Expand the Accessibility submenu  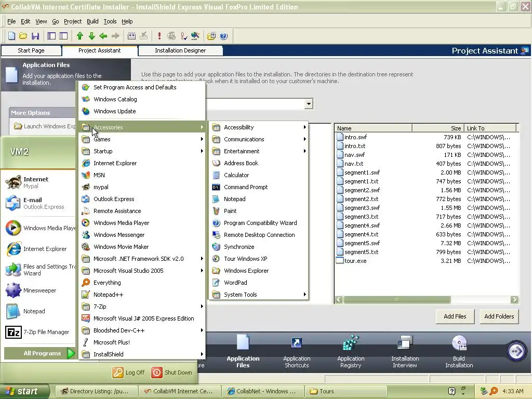tap(258, 127)
